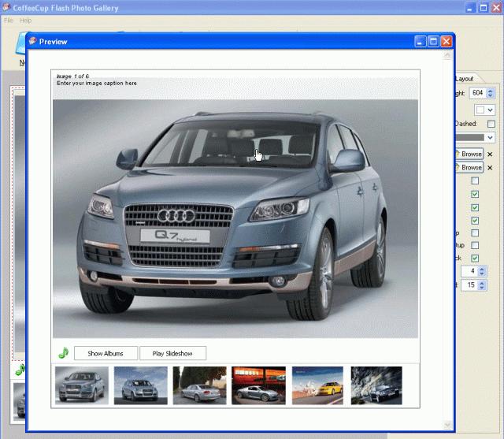Clear the second Browse entry with X
This screenshot has width=504, height=439.
coord(490,168)
